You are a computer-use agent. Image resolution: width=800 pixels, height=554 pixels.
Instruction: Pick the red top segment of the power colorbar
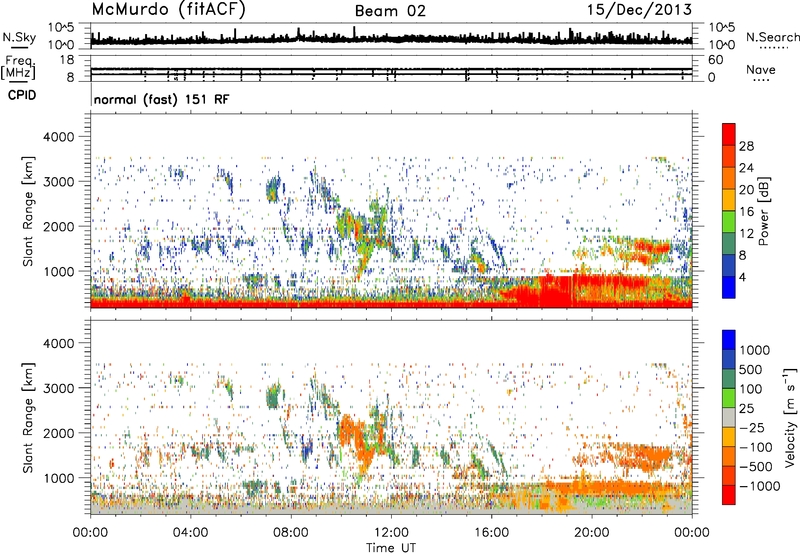729,135
